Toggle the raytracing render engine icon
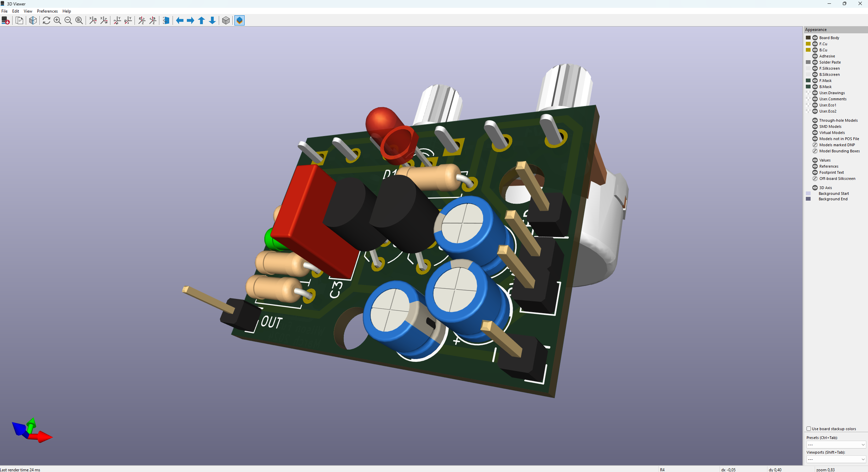This screenshot has width=868, height=472. click(33, 20)
